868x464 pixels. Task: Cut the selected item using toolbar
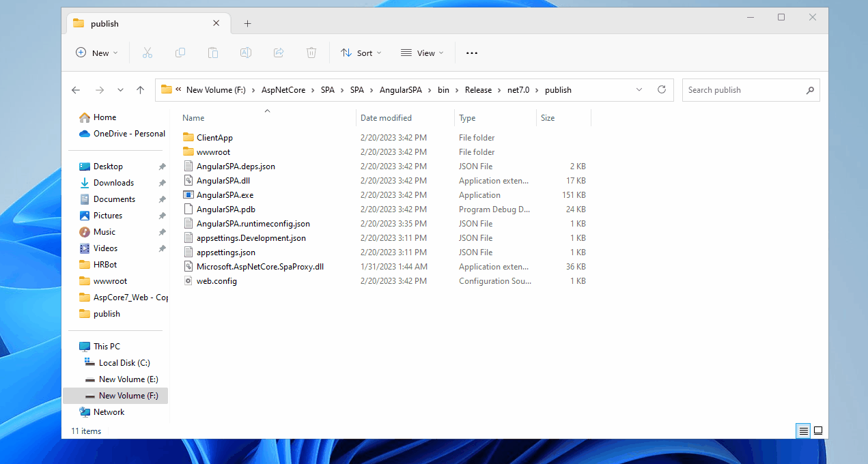point(148,53)
